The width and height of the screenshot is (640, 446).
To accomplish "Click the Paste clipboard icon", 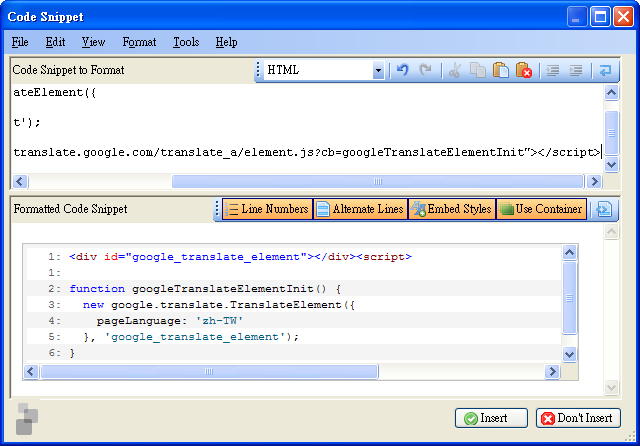I will point(500,70).
